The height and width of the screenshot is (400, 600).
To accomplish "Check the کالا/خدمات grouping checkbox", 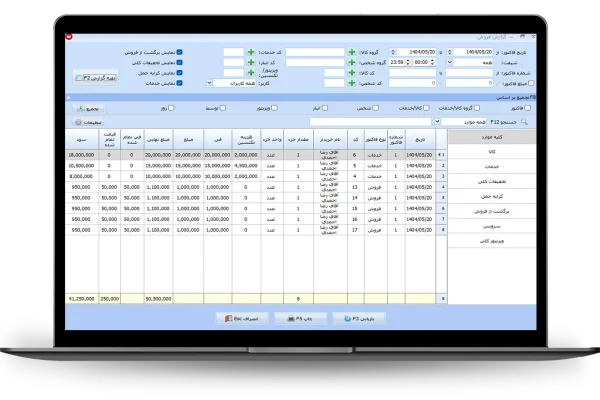I will pyautogui.click(x=426, y=108).
